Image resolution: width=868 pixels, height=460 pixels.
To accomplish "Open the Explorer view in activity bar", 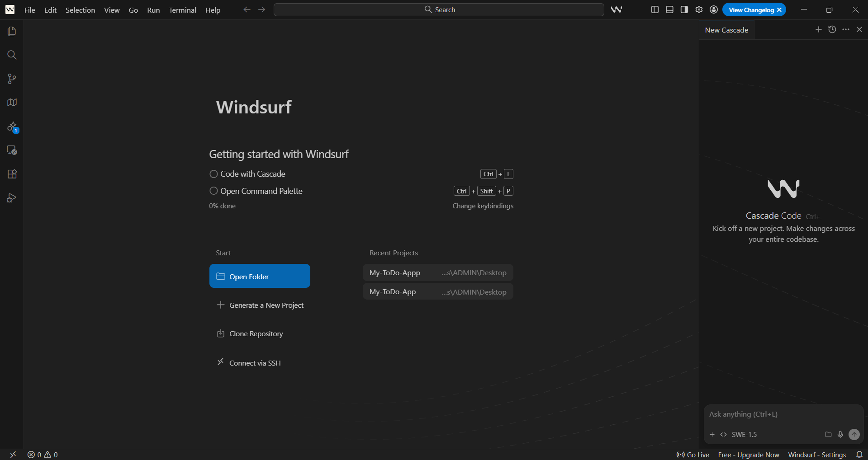I will [12, 31].
